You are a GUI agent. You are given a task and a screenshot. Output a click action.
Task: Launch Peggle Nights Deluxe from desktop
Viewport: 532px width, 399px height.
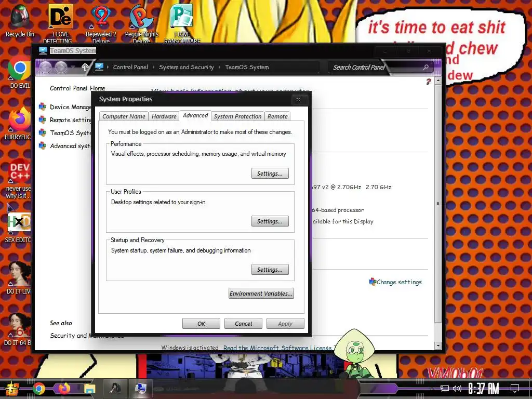click(x=141, y=23)
